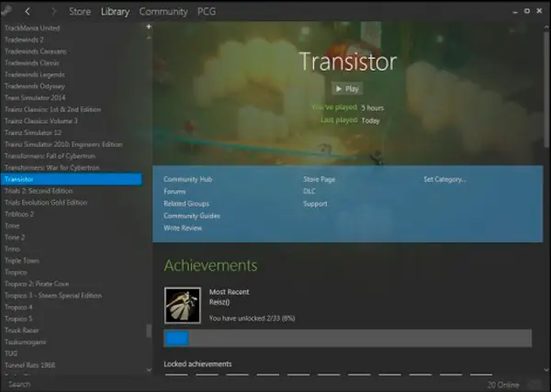Open Community Hub link
The image size is (551, 392).
click(187, 179)
